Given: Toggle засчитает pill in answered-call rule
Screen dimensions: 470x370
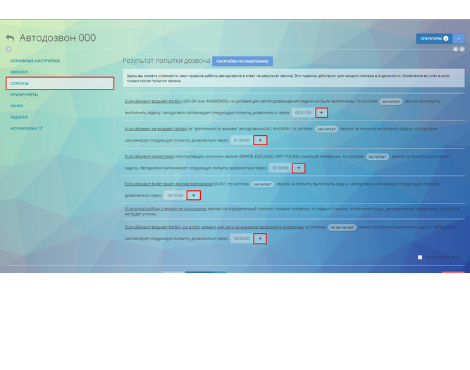Looking at the screenshot, I should coord(391,101).
